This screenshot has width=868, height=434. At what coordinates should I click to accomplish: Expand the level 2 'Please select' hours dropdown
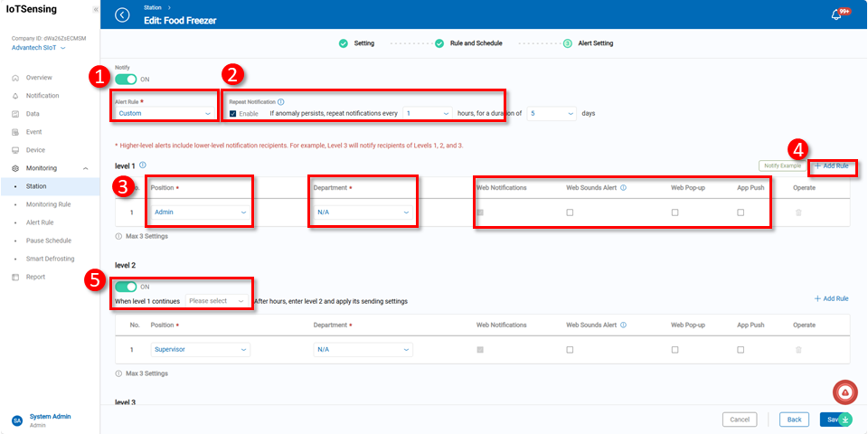tap(217, 300)
